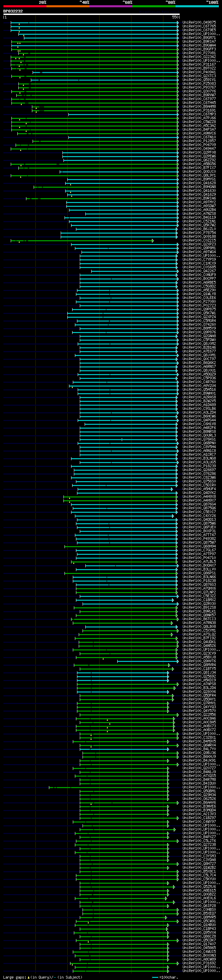The image size is (222, 980).
Task: Select the UniRef100_P40941 hit label
Action: (199, 72)
